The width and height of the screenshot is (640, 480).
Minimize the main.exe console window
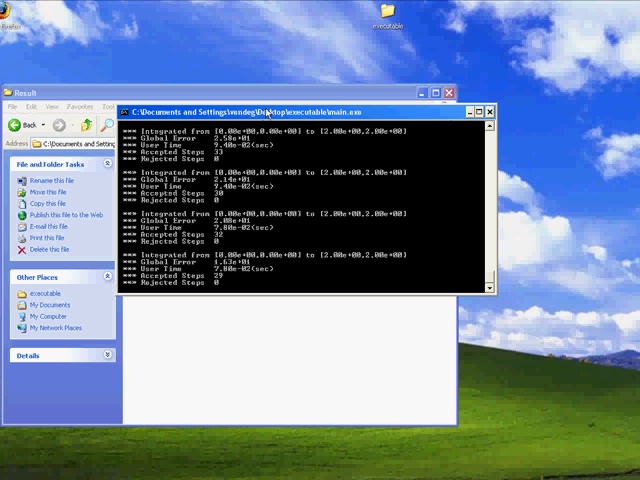point(470,112)
